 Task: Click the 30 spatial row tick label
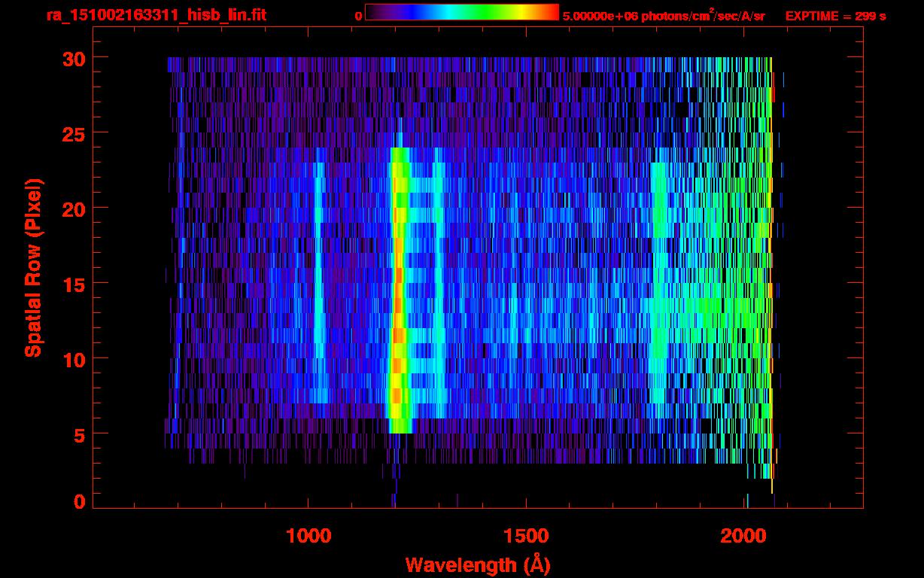(74, 58)
